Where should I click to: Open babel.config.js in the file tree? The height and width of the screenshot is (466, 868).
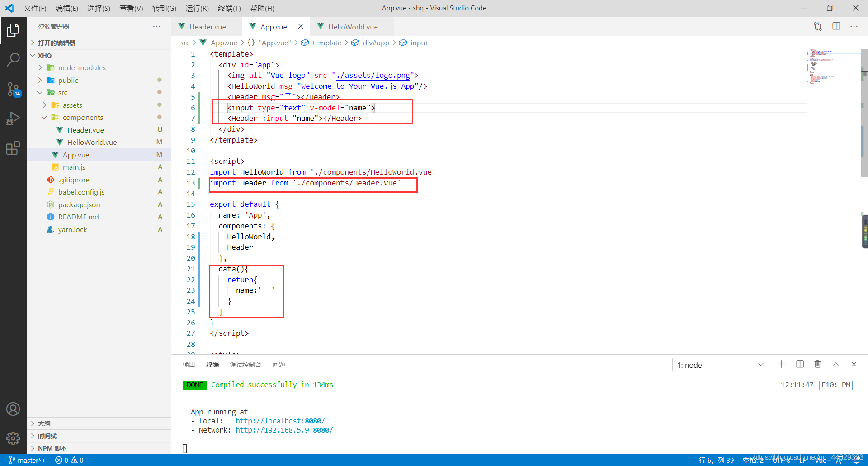[99, 192]
